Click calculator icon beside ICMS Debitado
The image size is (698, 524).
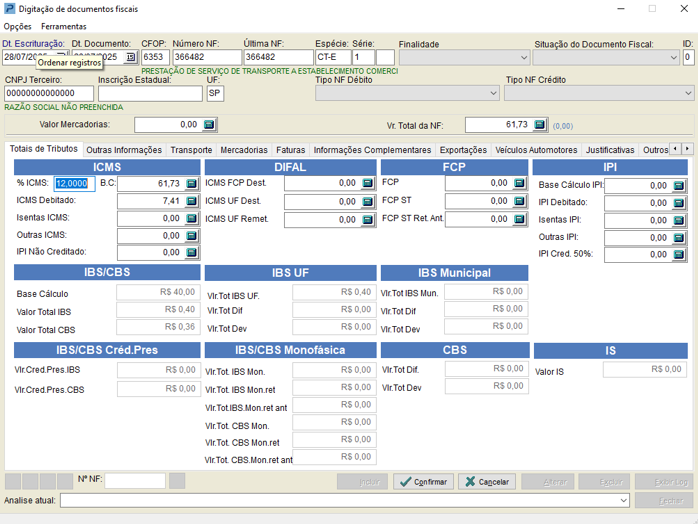[190, 201]
